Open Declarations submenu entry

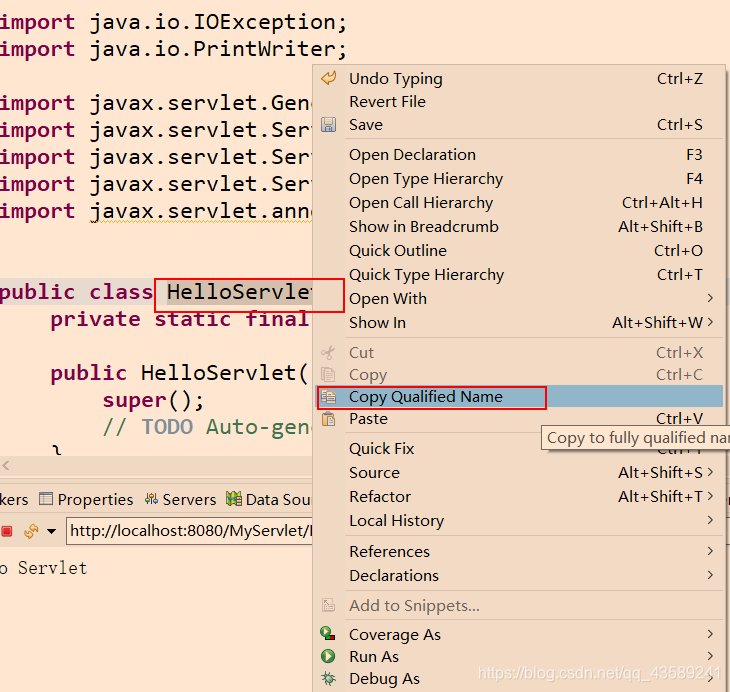(x=519, y=576)
